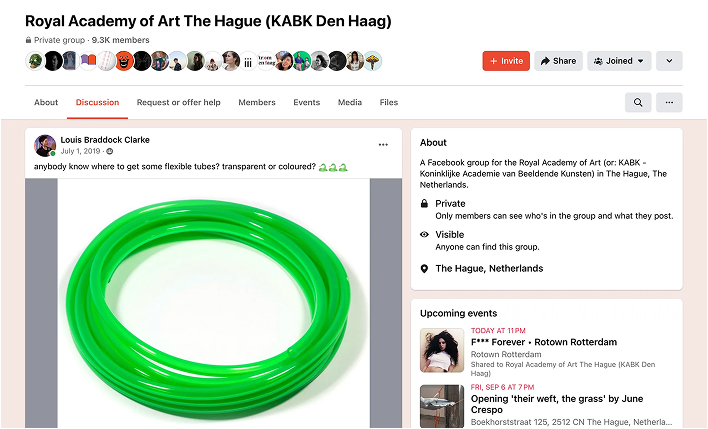The image size is (708, 429).
Task: Open the F*** Forever Rotown Rotterdam event link
Action: tap(544, 342)
